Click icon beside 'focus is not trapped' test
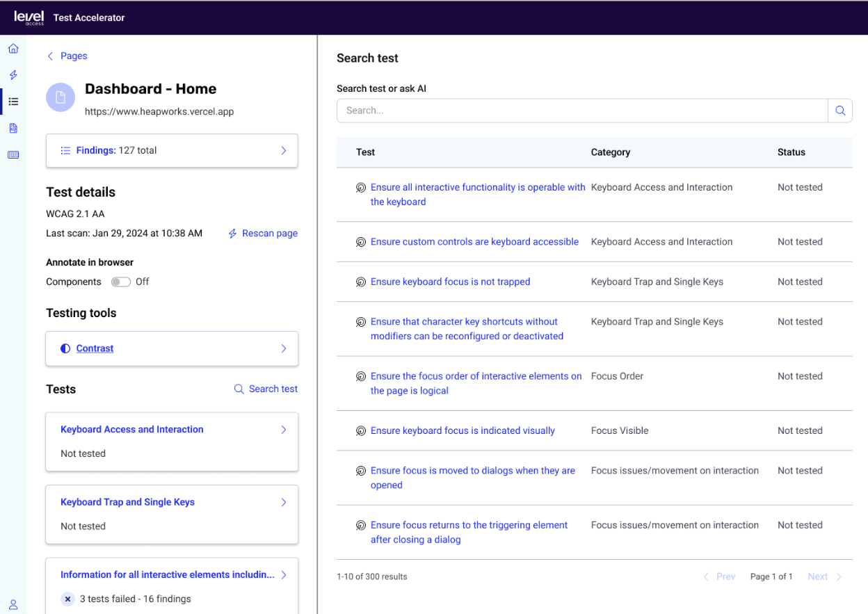 tap(361, 282)
